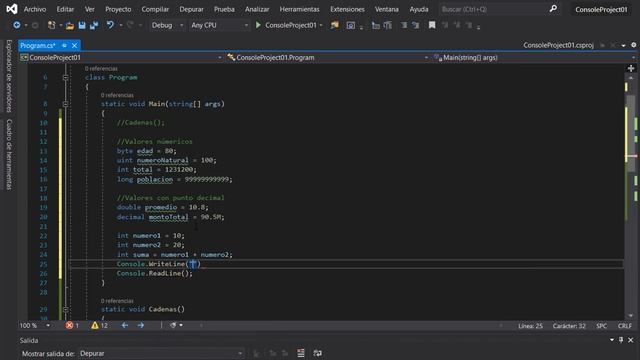The image size is (640, 360).
Task: Save Program.cs with the disk icon
Action: [82, 25]
